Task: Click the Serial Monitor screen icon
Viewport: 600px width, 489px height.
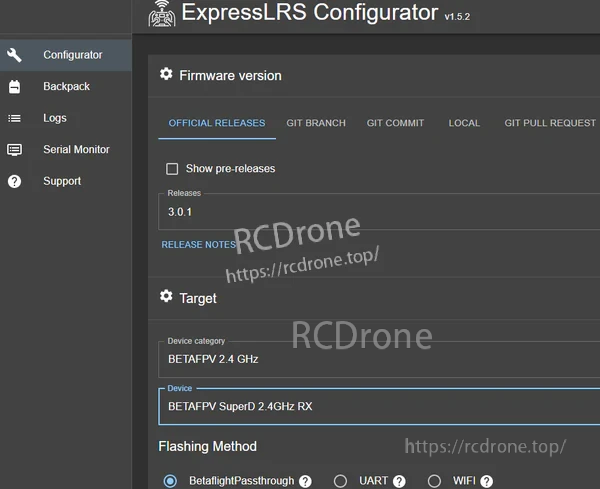Action: (14, 150)
